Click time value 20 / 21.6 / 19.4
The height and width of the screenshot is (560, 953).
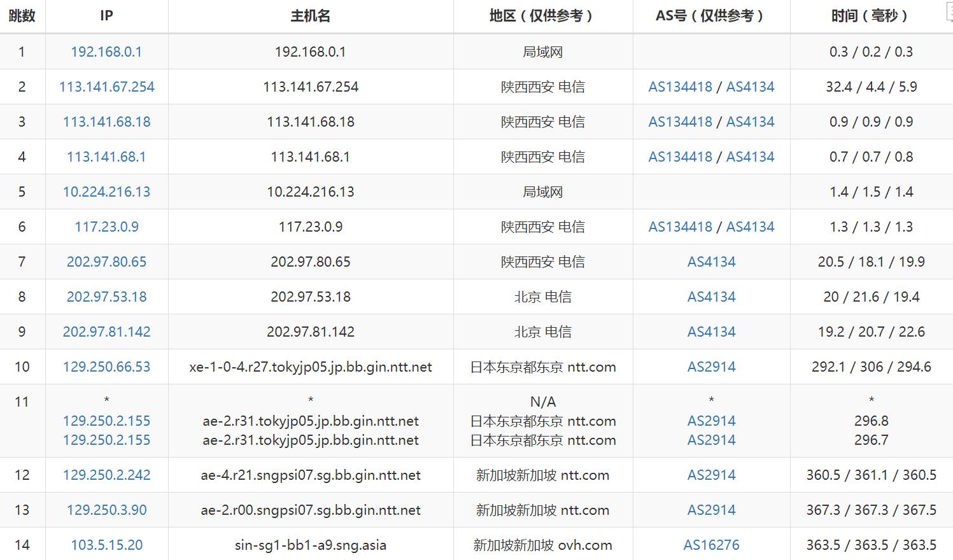871,297
